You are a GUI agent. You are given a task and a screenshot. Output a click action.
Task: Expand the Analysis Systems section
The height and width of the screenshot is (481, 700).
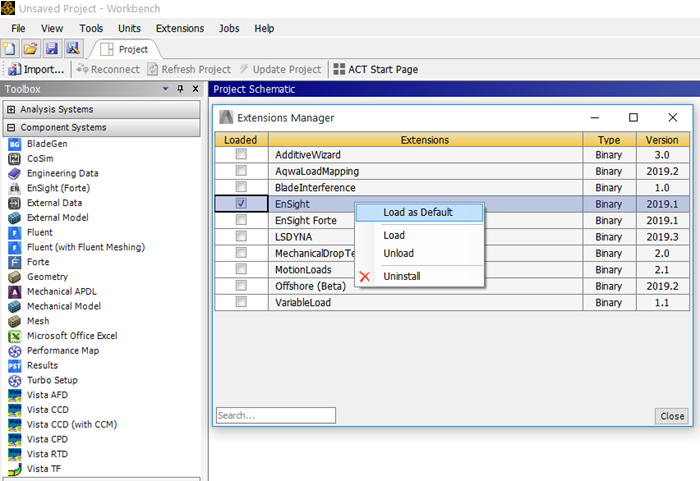11,110
